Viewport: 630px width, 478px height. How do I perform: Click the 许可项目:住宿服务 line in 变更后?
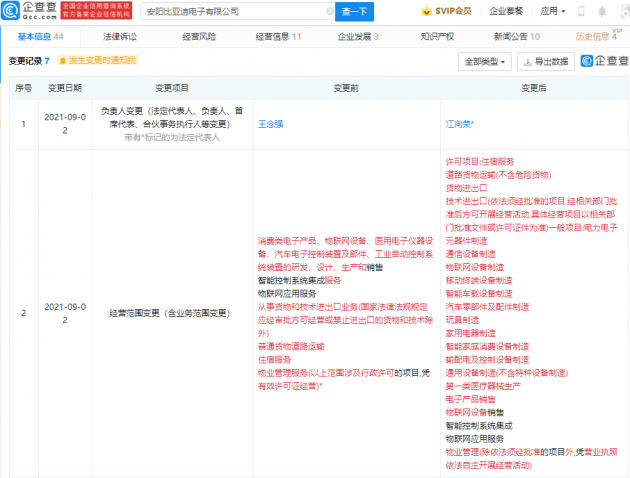click(480, 162)
